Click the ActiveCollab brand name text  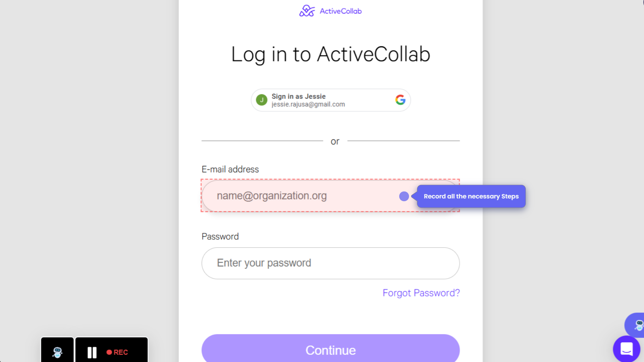click(x=341, y=11)
